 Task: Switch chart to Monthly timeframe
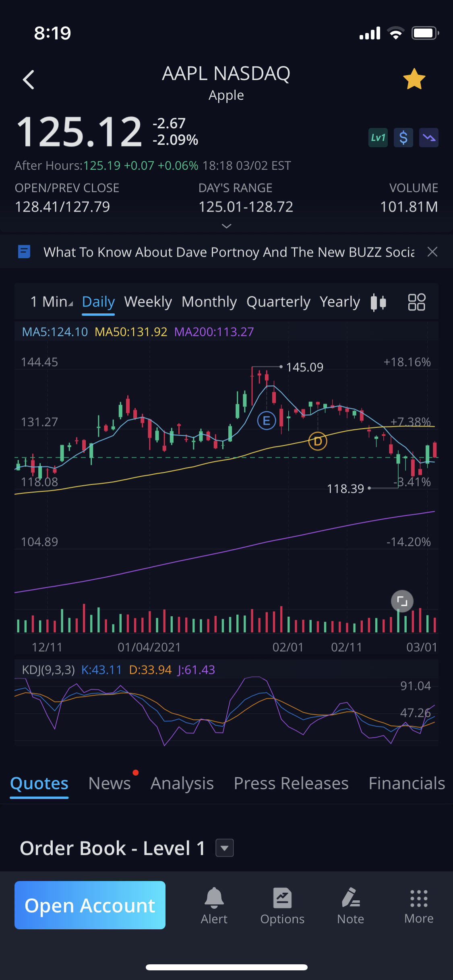209,302
